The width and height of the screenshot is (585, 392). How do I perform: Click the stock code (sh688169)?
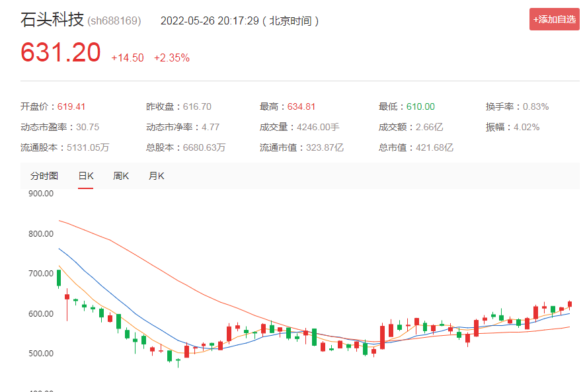(114, 20)
